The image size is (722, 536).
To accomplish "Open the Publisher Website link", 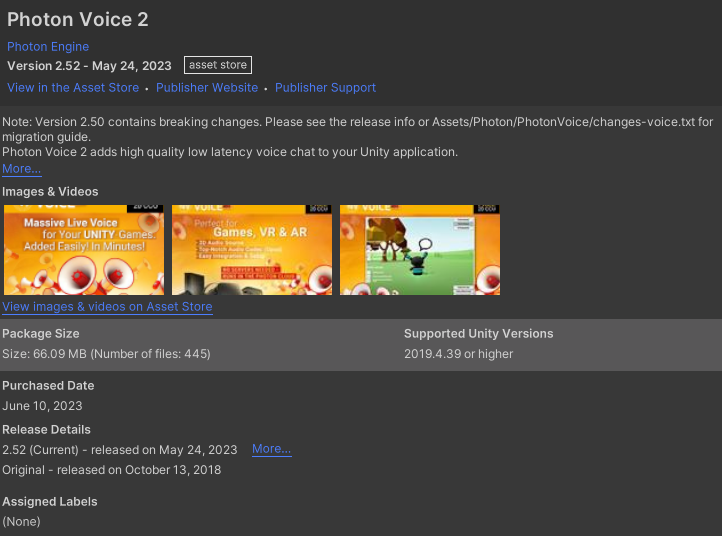I will (x=207, y=87).
